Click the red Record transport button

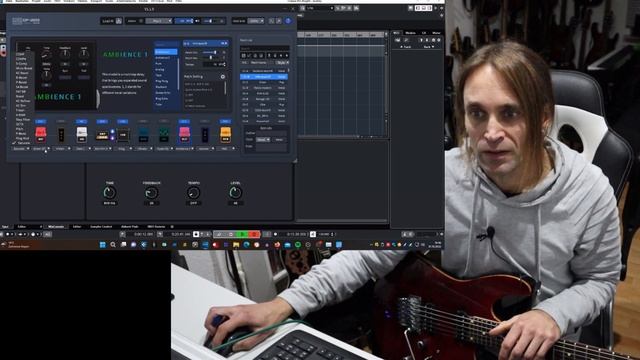coord(254,234)
